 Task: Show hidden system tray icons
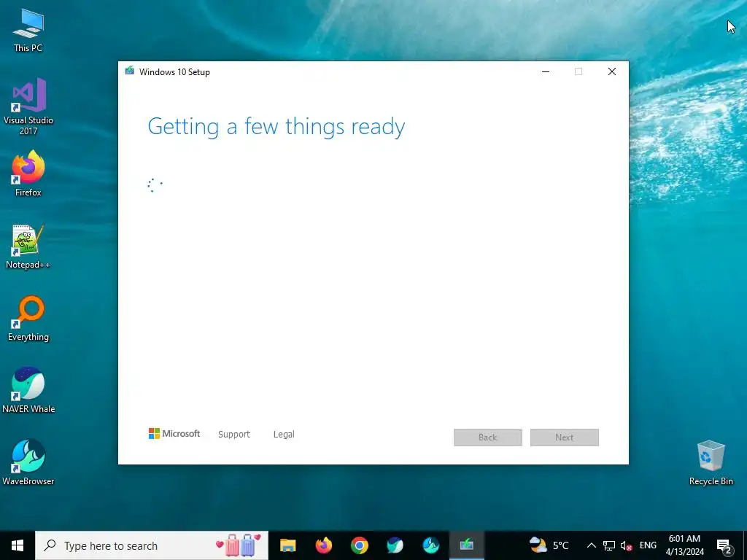(x=591, y=545)
